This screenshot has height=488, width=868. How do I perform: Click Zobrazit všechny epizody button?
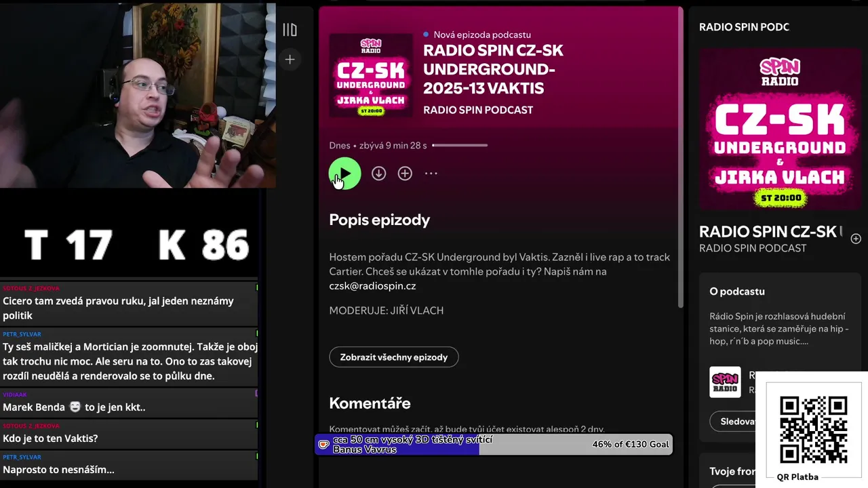tap(394, 357)
